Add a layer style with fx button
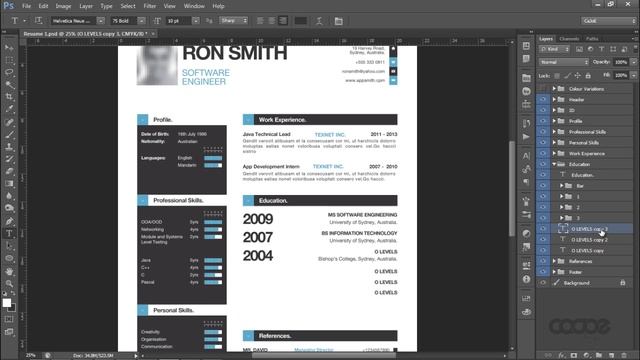 tap(562, 356)
